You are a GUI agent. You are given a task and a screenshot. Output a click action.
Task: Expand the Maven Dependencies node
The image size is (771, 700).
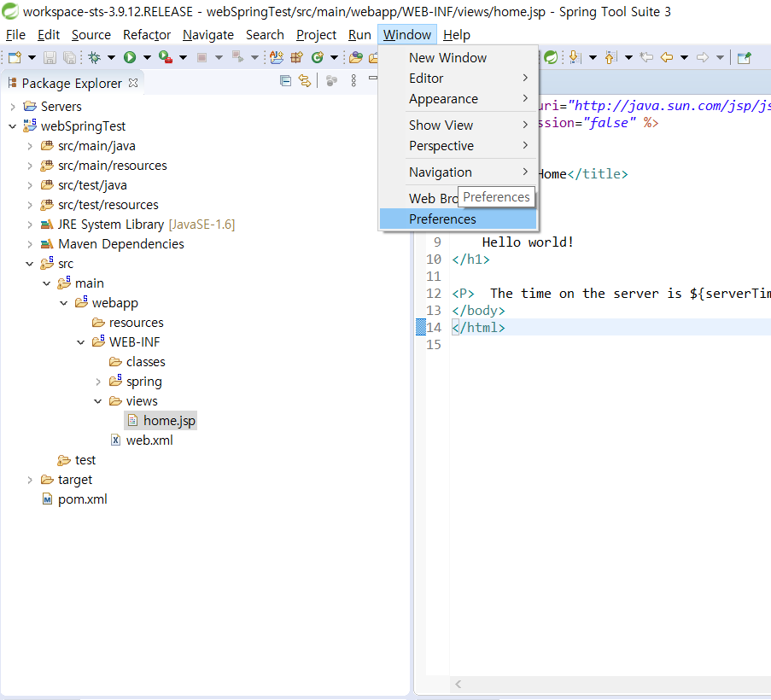tap(30, 244)
